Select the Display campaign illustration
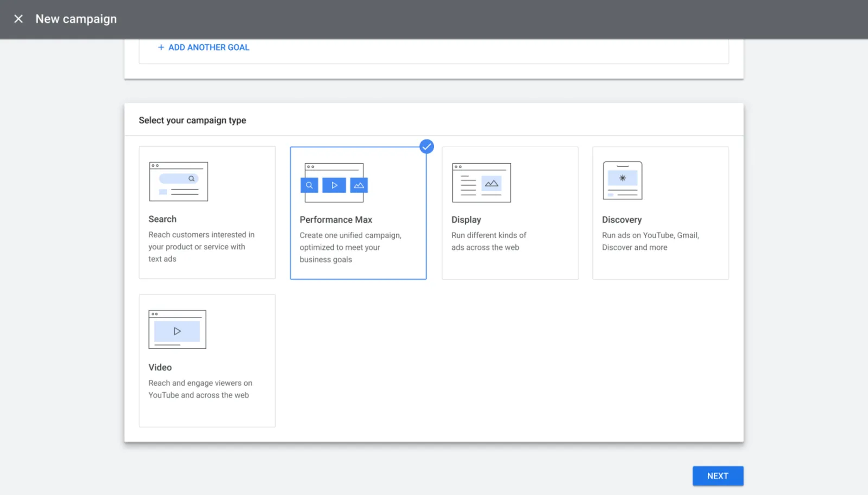 [482, 183]
